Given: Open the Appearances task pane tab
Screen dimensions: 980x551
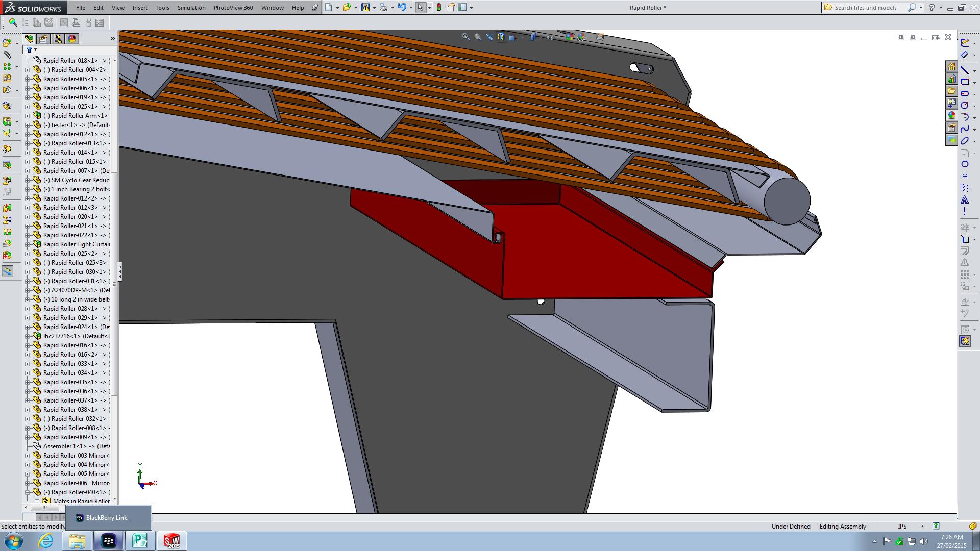Looking at the screenshot, I should click(x=951, y=115).
